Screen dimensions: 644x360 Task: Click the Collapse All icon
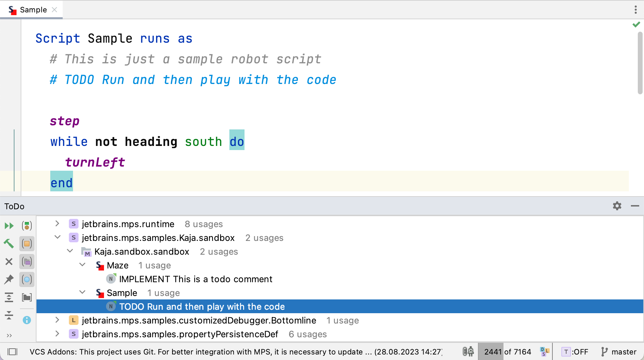click(x=9, y=315)
